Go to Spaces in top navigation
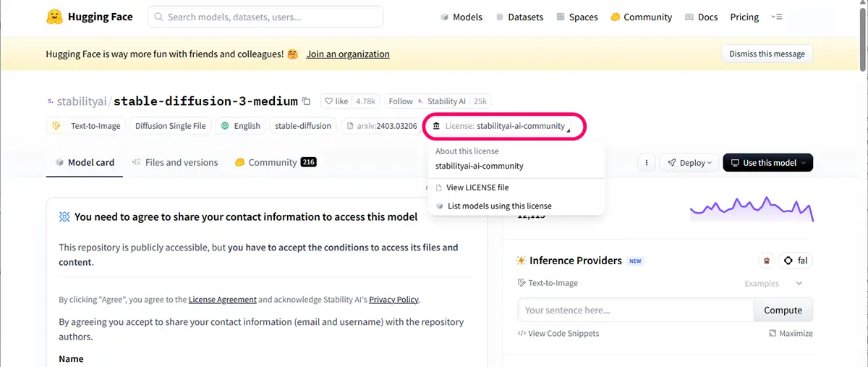The width and height of the screenshot is (868, 367). (576, 17)
